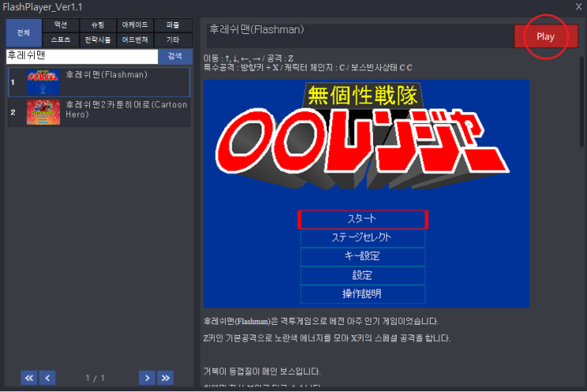Select the 액션 category tab

click(61, 25)
